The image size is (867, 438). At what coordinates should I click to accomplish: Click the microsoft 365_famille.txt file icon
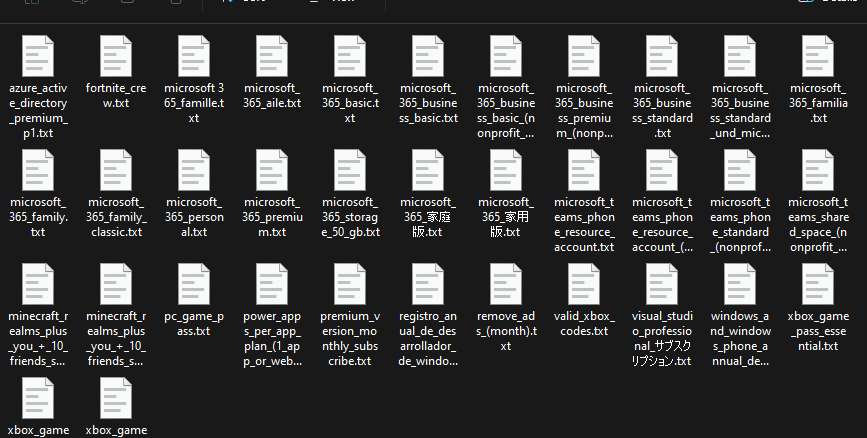pos(194,56)
